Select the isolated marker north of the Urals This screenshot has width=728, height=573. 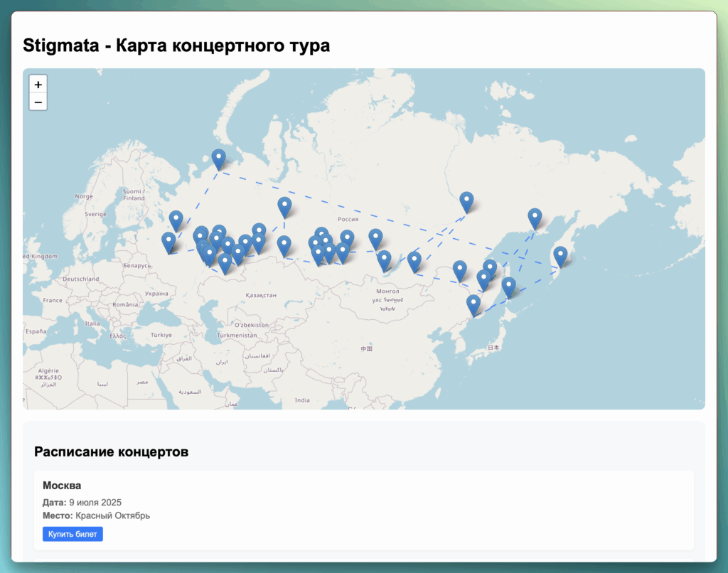(x=284, y=208)
